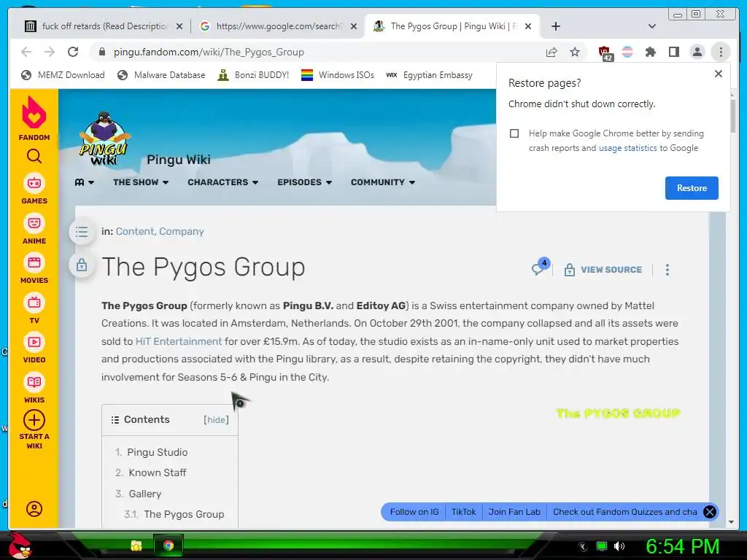The height and width of the screenshot is (560, 747).
Task: Open the Company category link
Action: (182, 231)
